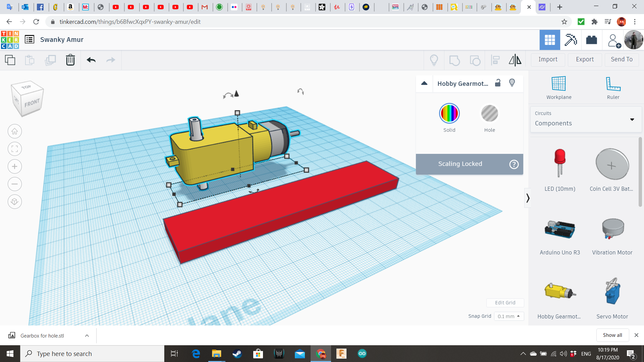Viewport: 644px width, 362px height.
Task: Expand the snap grid value dropdown
Action: click(508, 316)
